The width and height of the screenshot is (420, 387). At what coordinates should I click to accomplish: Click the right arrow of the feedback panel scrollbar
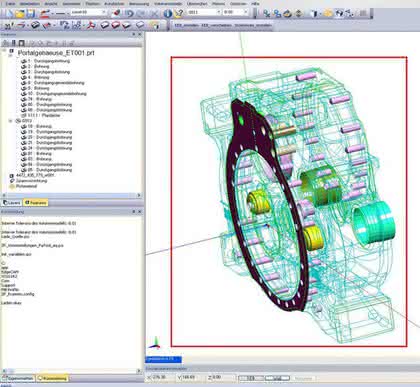(139, 371)
